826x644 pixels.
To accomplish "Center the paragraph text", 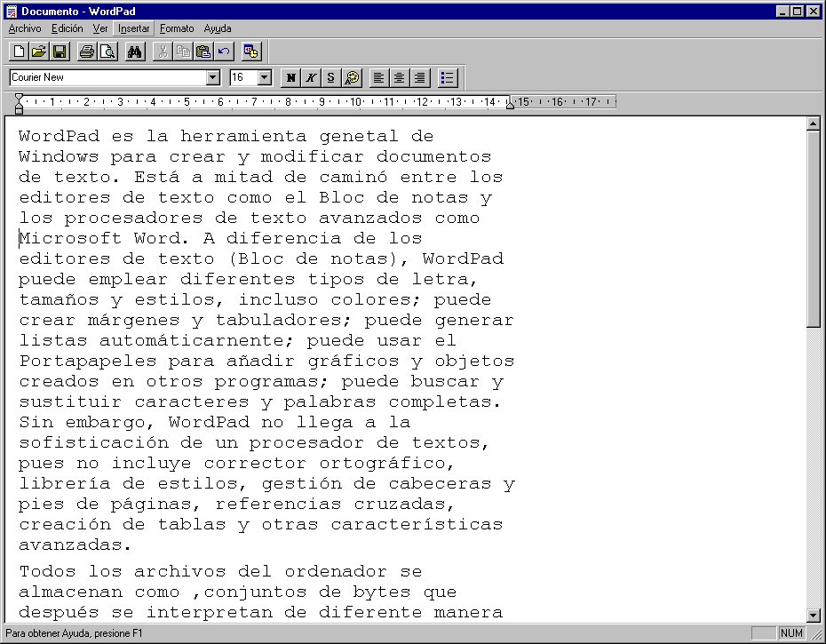I will [400, 78].
